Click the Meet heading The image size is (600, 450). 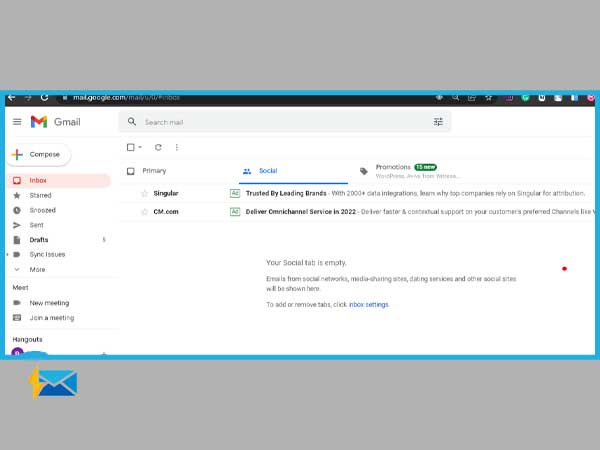[20, 287]
